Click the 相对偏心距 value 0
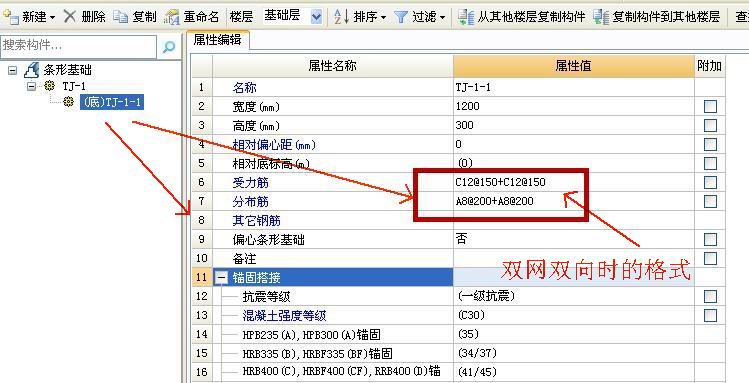Image resolution: width=749 pixels, height=383 pixels. pos(573,144)
